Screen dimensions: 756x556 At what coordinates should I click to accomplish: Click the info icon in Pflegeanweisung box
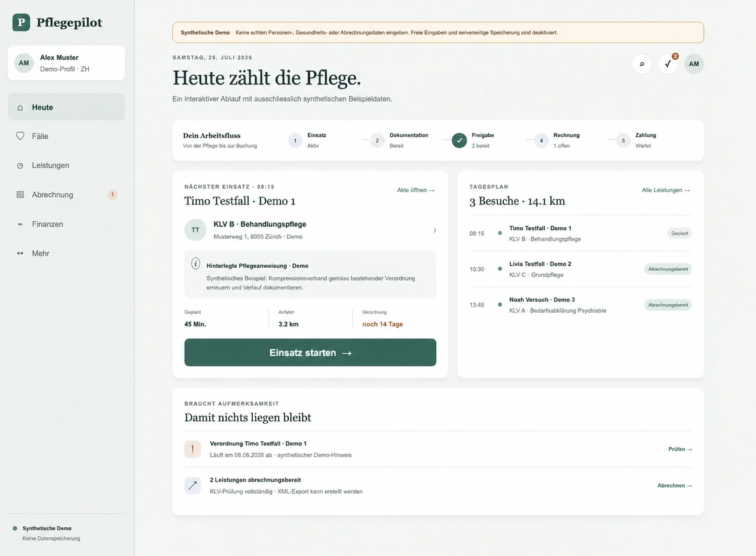click(195, 264)
